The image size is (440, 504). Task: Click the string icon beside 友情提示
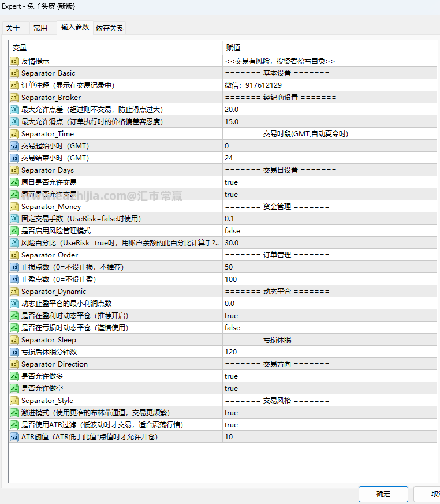(x=14, y=61)
